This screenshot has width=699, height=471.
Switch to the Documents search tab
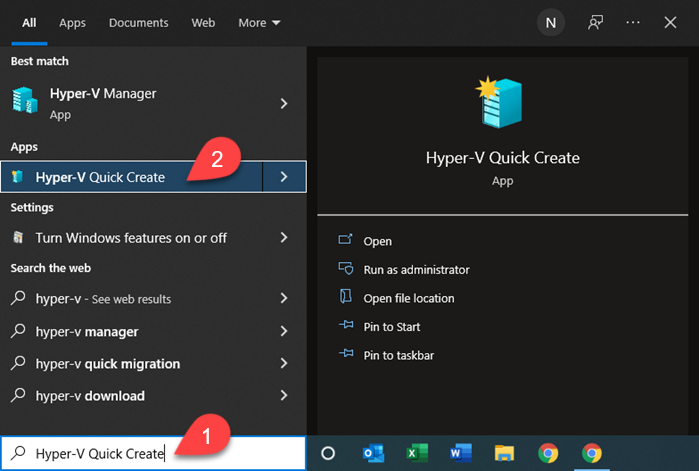138,23
